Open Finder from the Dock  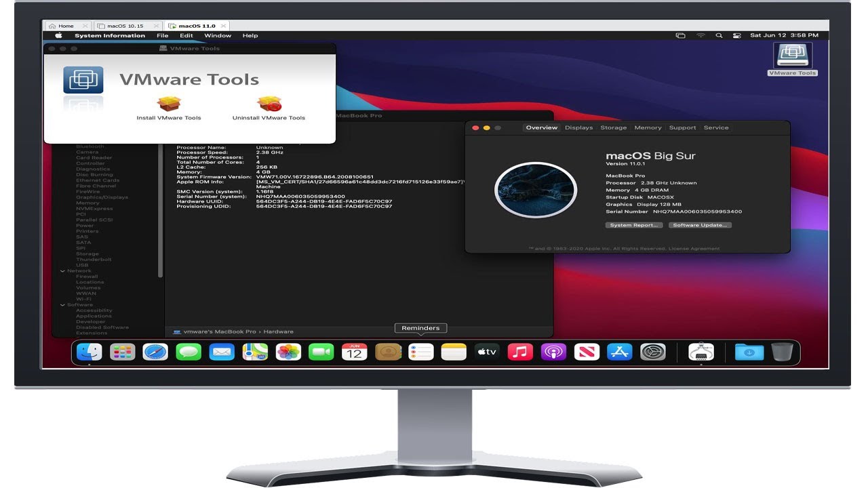(90, 352)
